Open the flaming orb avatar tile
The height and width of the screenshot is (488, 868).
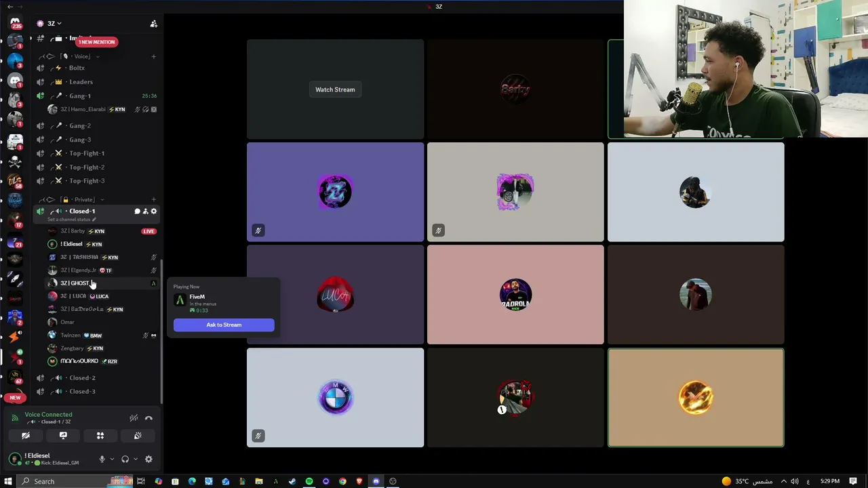[x=696, y=398]
